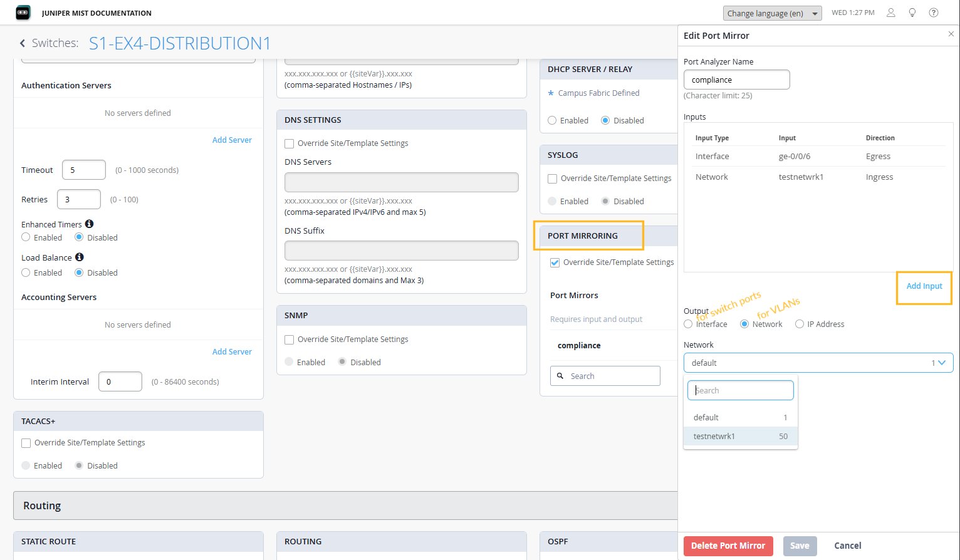Enable DNS Settings override checkbox
Image resolution: width=960 pixels, height=560 pixels.
click(x=290, y=143)
